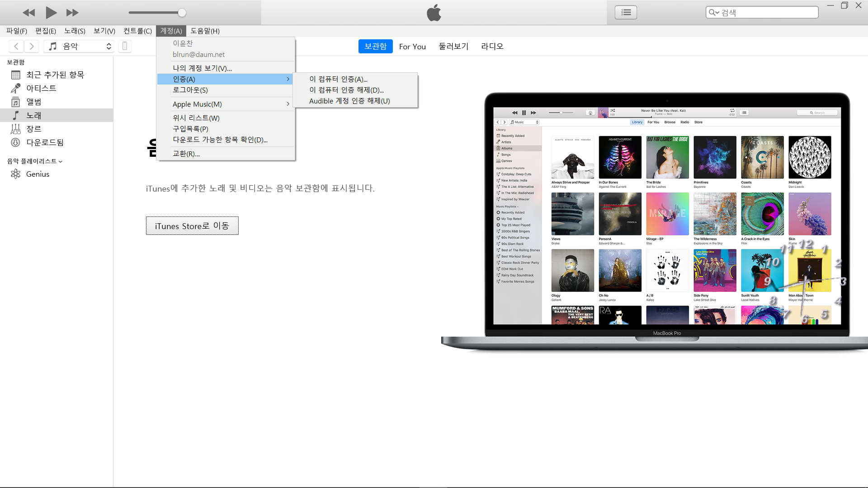Click the device phone icon button
Viewport: 868px width, 488px height.
125,46
